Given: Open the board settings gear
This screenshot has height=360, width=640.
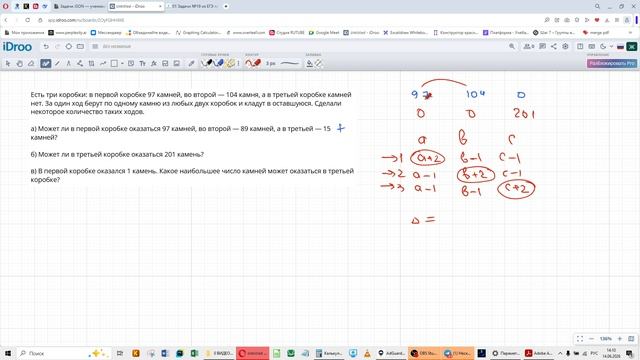Looking at the screenshot, I should click(x=565, y=47).
